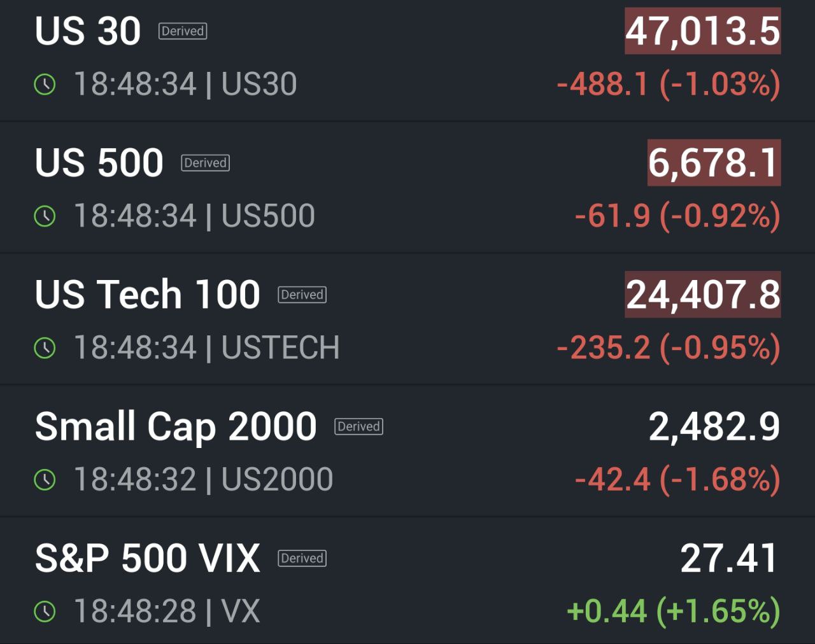Click the Derived badge next to Small Cap 2000
Viewport: 815px width, 644px height.
pyautogui.click(x=358, y=426)
